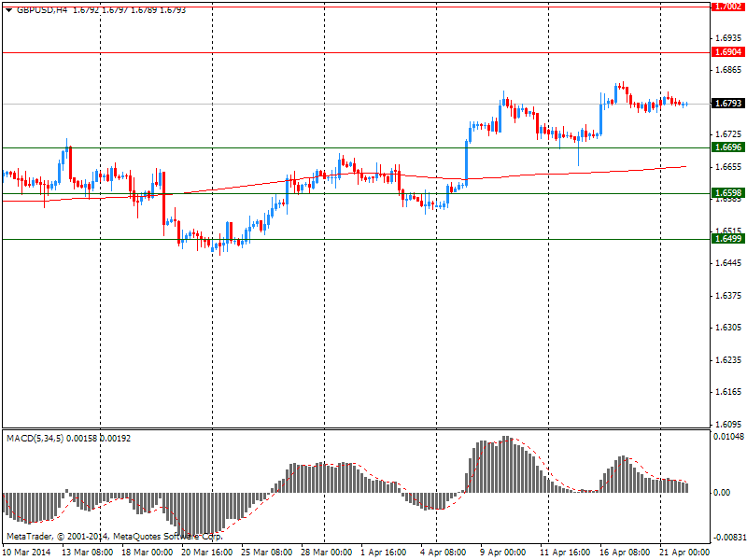Click the 1.6865 price scale value

[728, 70]
